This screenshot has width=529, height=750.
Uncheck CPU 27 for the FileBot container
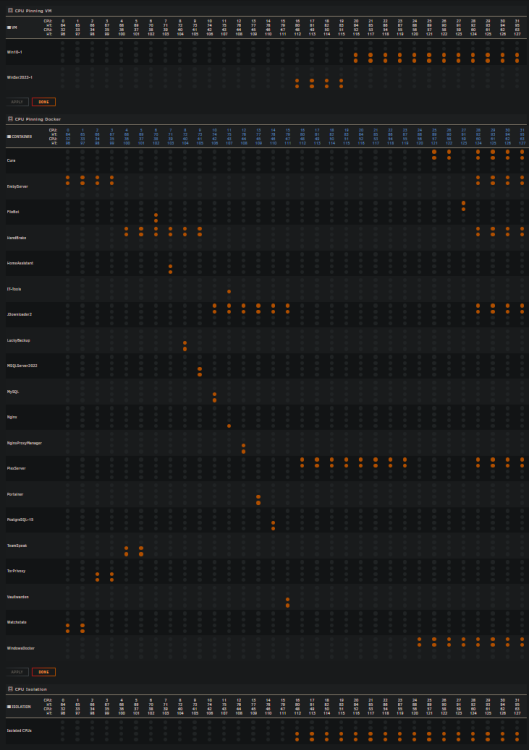coord(463,203)
